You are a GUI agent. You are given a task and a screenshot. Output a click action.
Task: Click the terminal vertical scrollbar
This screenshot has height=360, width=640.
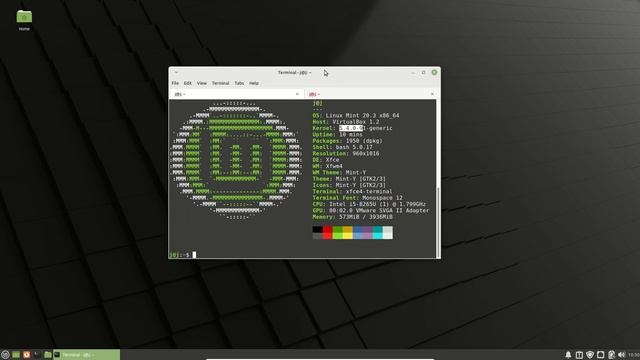[x=438, y=222]
